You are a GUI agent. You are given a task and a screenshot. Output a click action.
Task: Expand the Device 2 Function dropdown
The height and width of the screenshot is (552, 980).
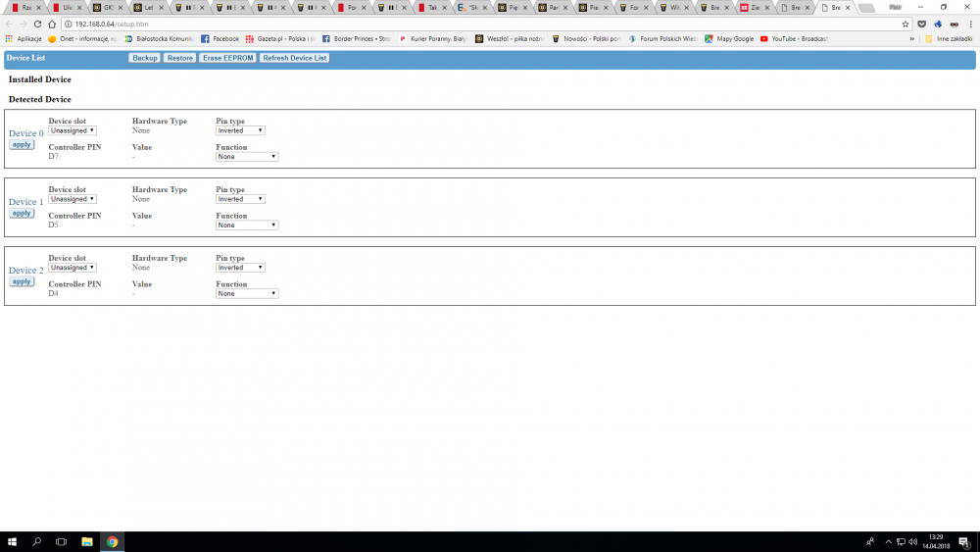247,293
